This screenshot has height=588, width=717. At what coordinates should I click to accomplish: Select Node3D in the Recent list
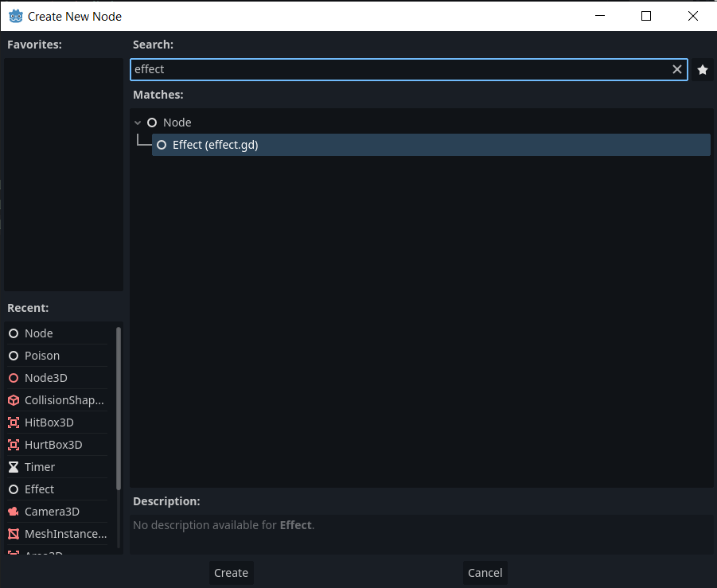(x=48, y=377)
